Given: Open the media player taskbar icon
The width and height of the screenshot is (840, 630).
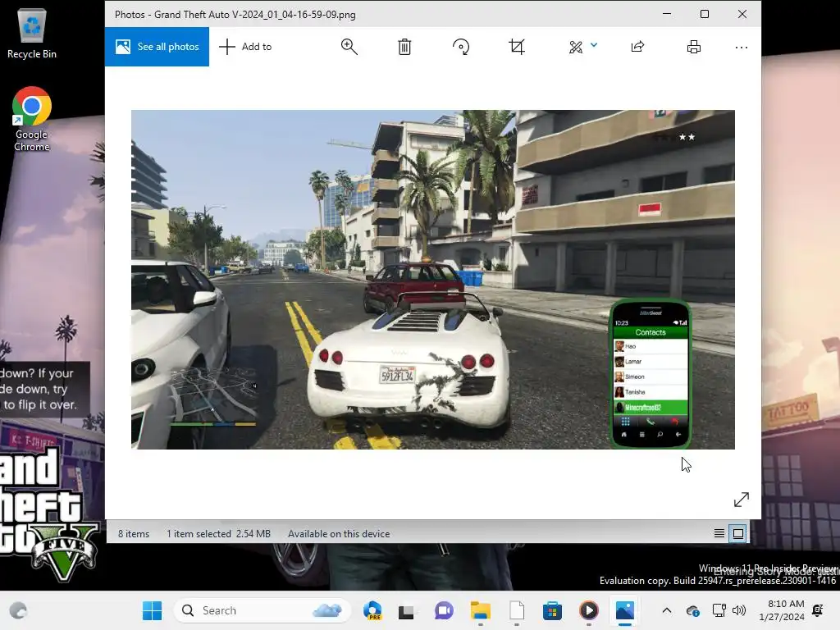Looking at the screenshot, I should 589,610.
